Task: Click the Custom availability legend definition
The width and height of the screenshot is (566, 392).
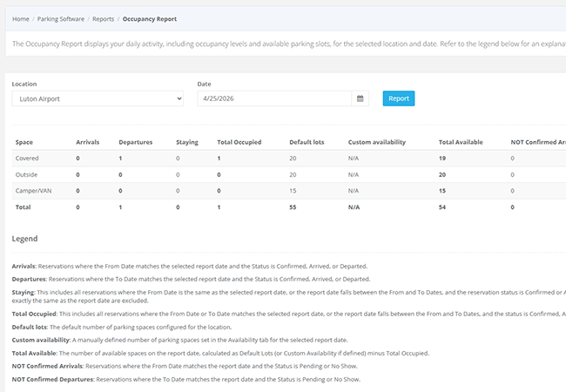Action: point(179,340)
